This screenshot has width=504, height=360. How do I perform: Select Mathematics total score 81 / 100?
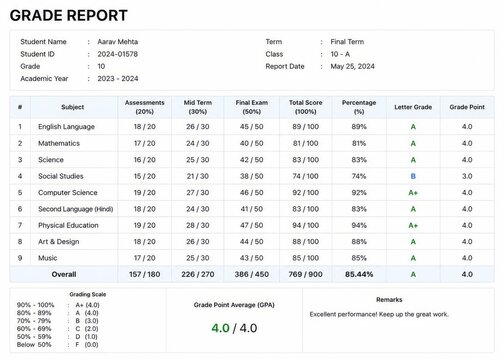click(306, 143)
